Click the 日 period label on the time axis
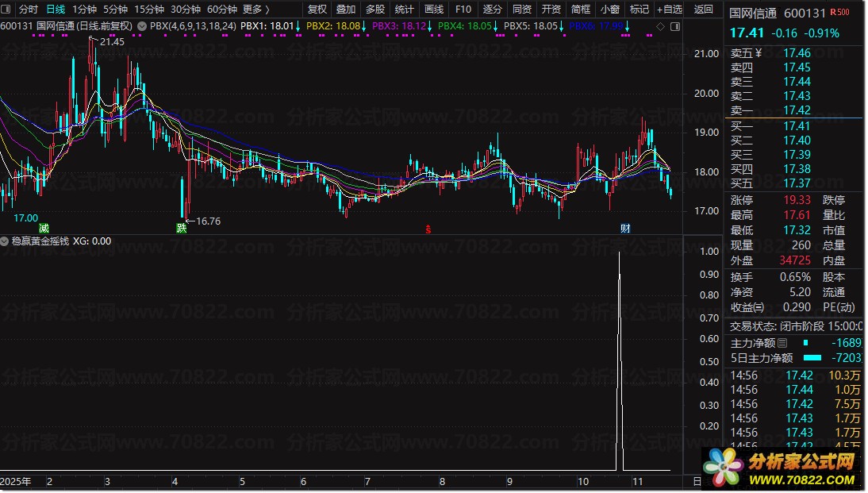This screenshot has width=868, height=493. click(697, 482)
